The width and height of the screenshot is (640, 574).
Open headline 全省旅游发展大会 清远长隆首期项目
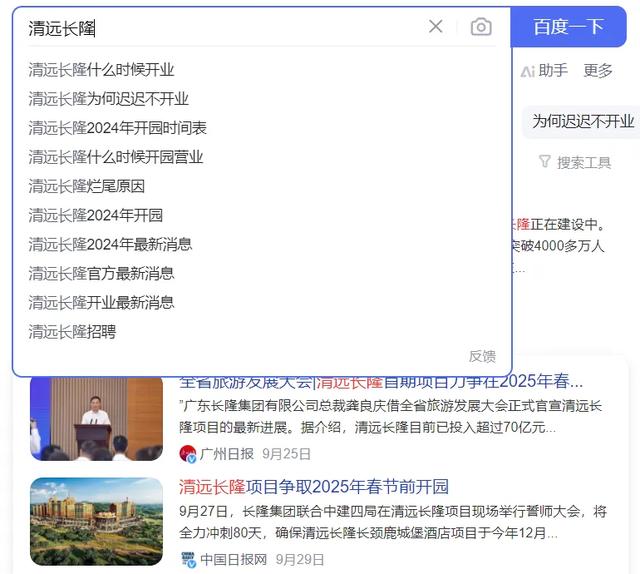point(381,382)
